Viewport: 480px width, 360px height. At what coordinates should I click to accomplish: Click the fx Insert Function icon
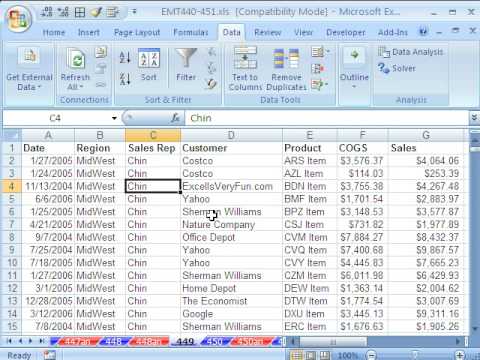(175, 118)
